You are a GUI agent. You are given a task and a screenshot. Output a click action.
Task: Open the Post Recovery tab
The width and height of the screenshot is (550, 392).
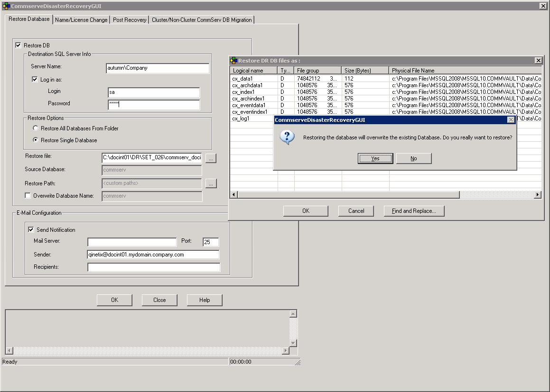point(130,20)
